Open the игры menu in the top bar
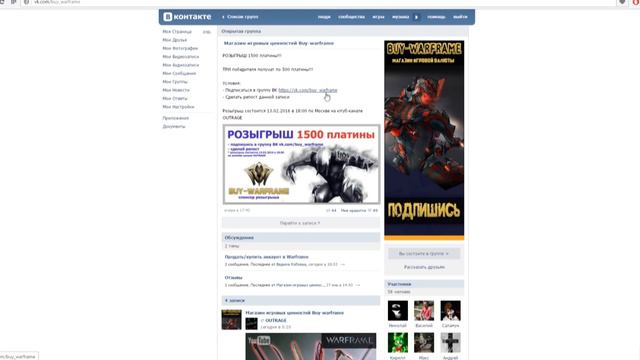The image size is (640, 360). point(378,17)
